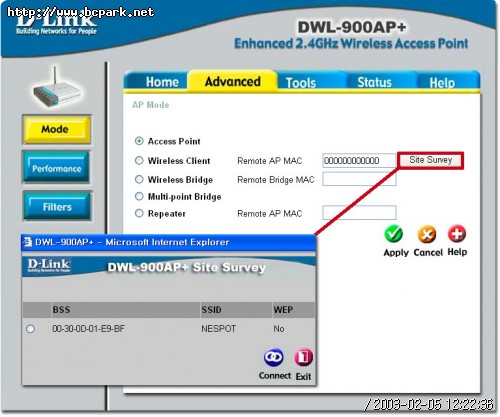Click the red Help plus icon
The height and width of the screenshot is (417, 500).
pyautogui.click(x=457, y=233)
